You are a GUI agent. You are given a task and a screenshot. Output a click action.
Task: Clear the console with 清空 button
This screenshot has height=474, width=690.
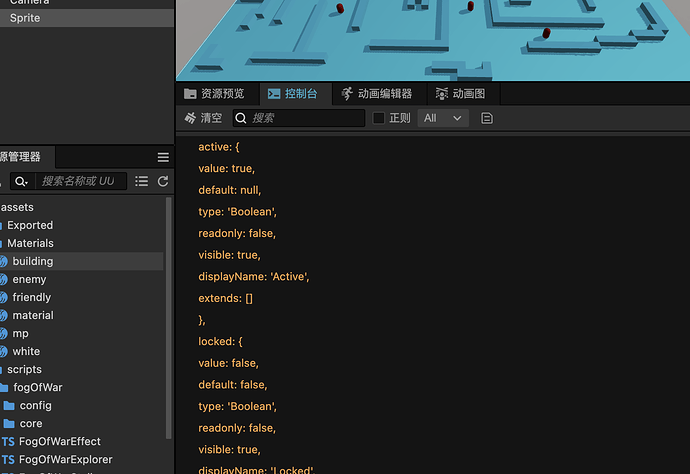click(203, 118)
